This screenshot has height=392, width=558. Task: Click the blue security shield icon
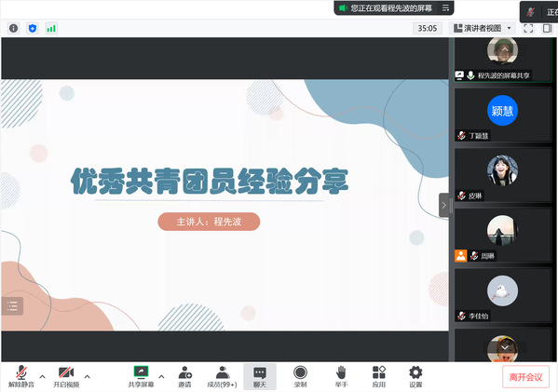33,28
